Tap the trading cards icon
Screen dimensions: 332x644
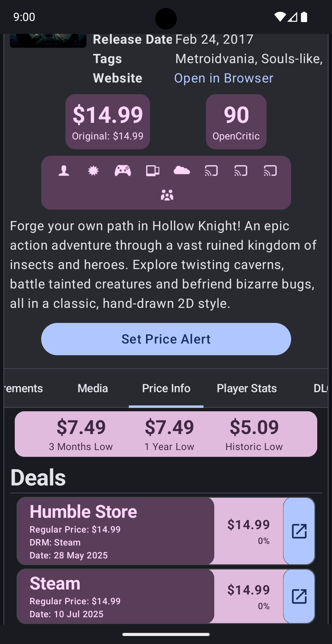[152, 171]
